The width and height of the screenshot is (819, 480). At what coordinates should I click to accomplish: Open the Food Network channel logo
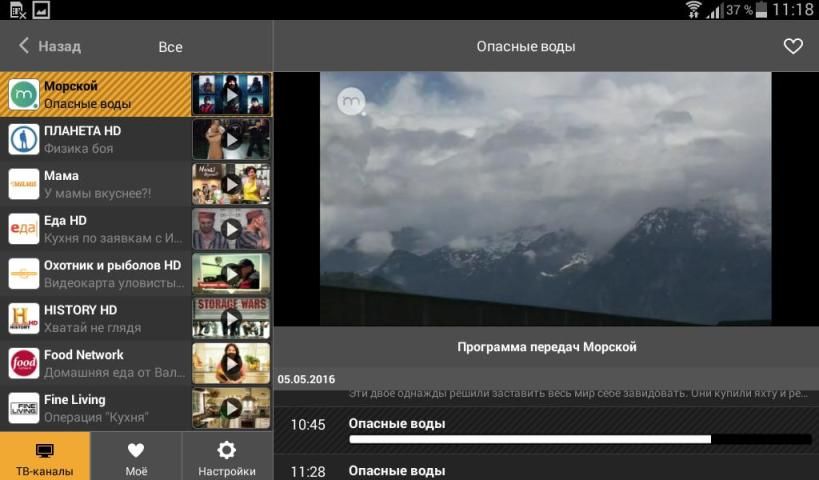tap(23, 363)
